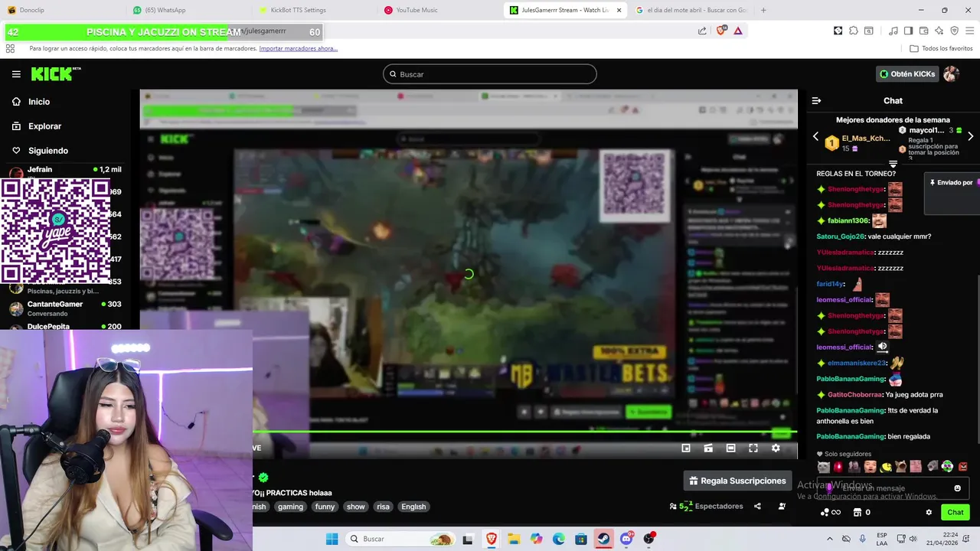This screenshot has height=551, width=980.
Task: Open the browser extensions puzzle icon
Action: pyautogui.click(x=854, y=31)
